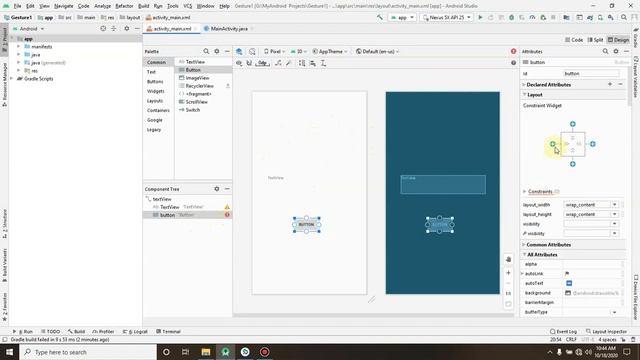Click TextView warning triangle in Component Tree

[x=227, y=207]
